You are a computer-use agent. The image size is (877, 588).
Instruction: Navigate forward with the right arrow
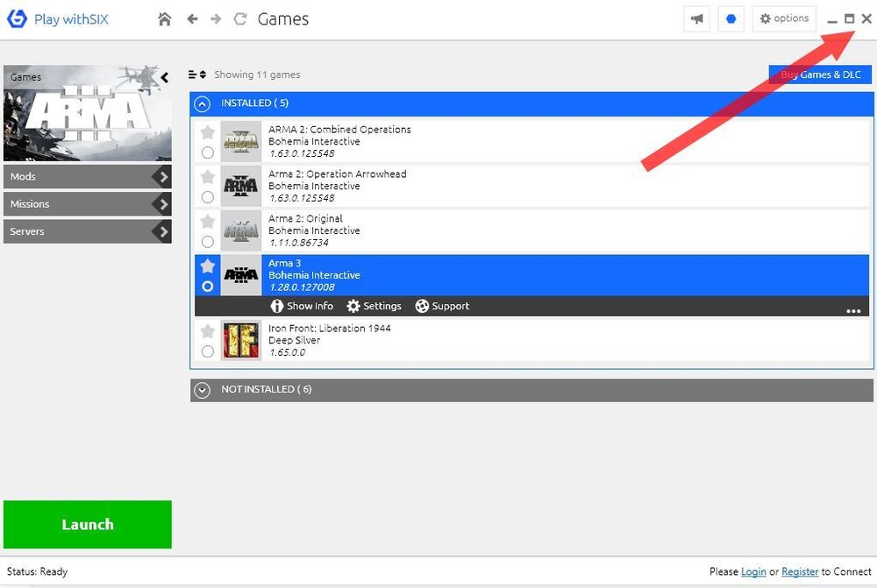(216, 19)
